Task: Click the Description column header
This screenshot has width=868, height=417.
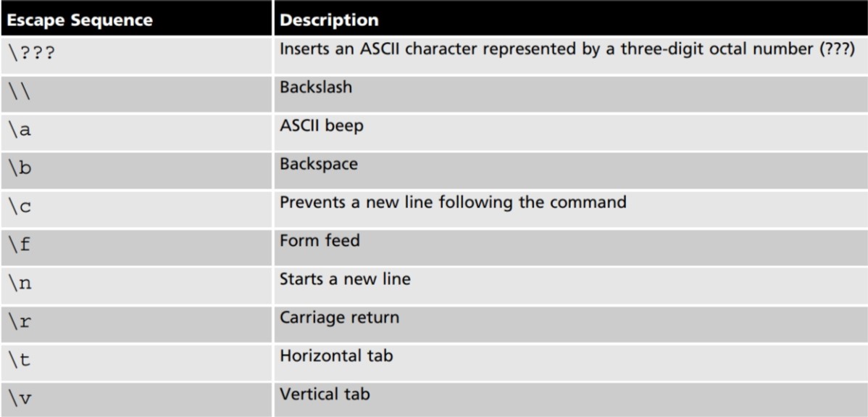Action: coord(329,20)
